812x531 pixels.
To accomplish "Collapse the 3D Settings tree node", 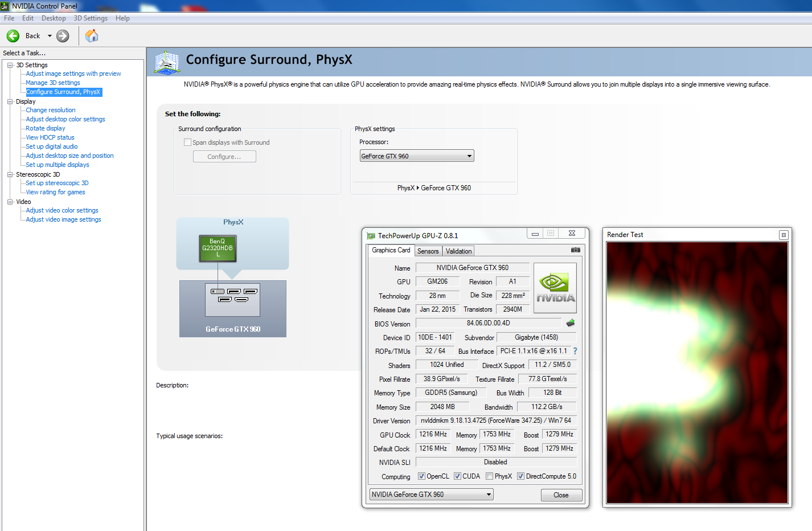I will [x=10, y=65].
